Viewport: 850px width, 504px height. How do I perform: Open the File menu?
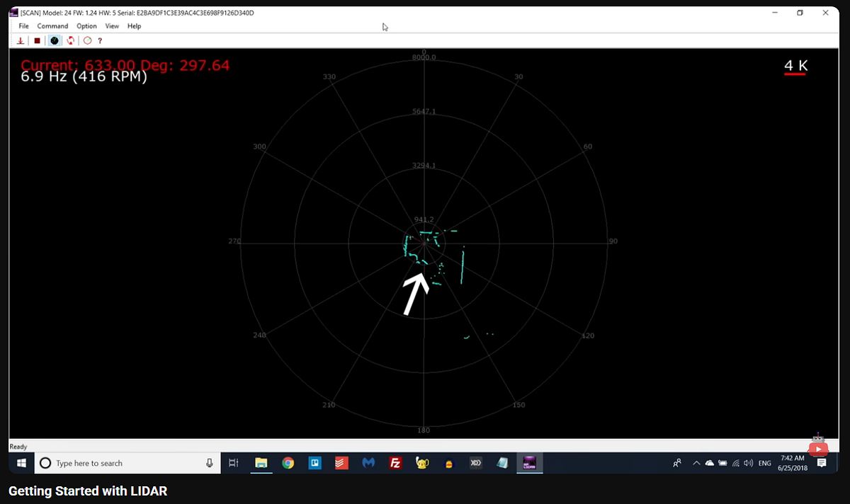click(24, 26)
